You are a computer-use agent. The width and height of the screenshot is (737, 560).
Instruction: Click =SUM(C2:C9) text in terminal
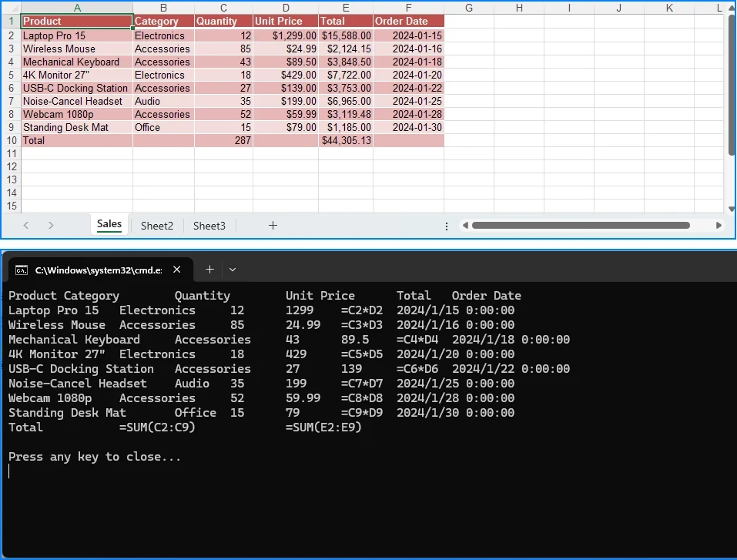tap(157, 428)
